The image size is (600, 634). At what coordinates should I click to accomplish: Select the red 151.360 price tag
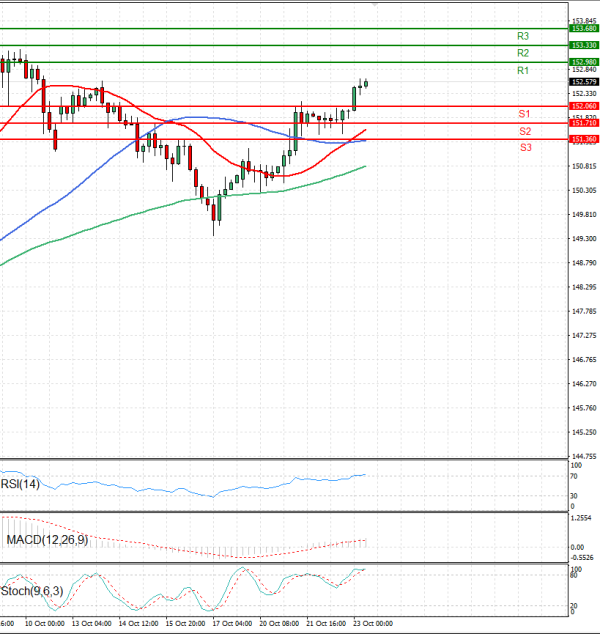tap(583, 139)
